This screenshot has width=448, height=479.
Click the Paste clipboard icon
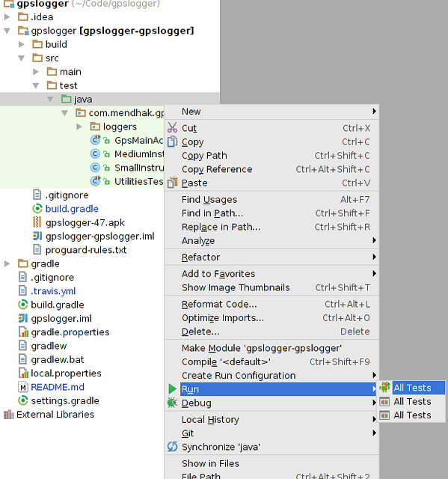172,183
